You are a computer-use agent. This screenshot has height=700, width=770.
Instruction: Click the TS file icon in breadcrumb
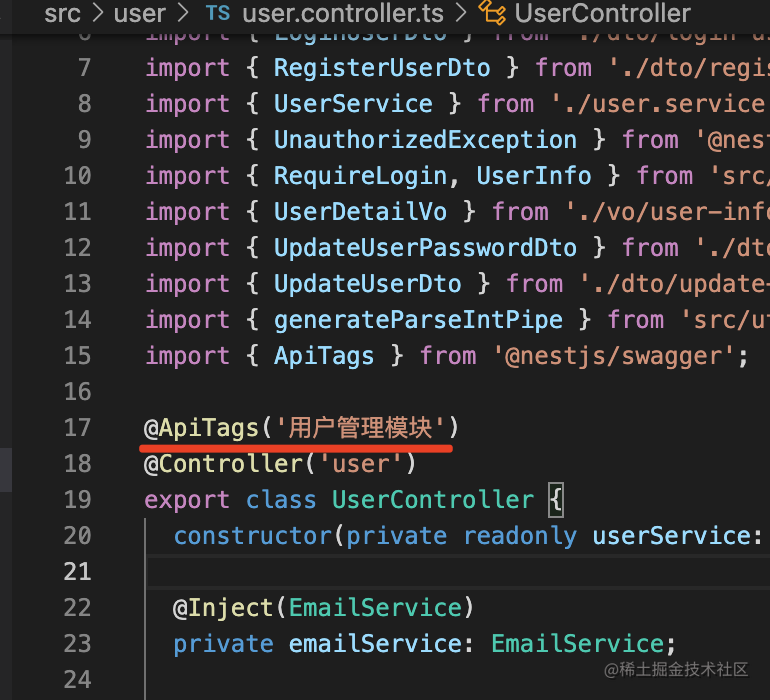(x=218, y=13)
